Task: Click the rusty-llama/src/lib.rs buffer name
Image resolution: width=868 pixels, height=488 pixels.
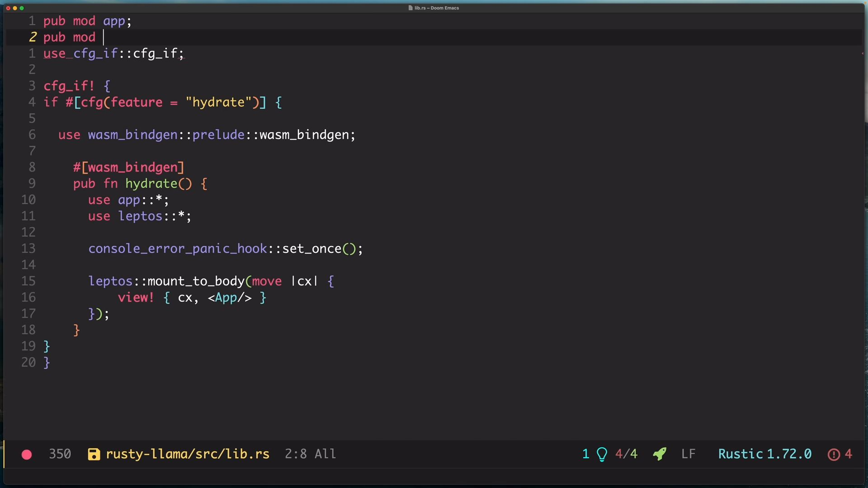Action: (188, 454)
